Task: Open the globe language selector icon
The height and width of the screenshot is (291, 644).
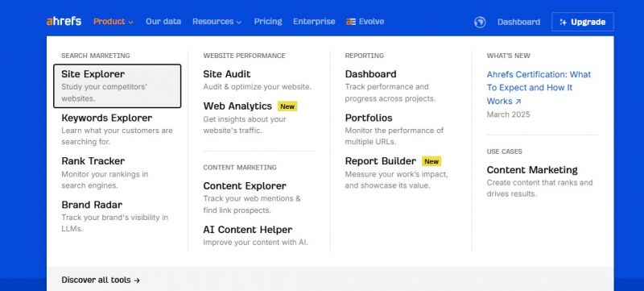Action: tap(480, 23)
